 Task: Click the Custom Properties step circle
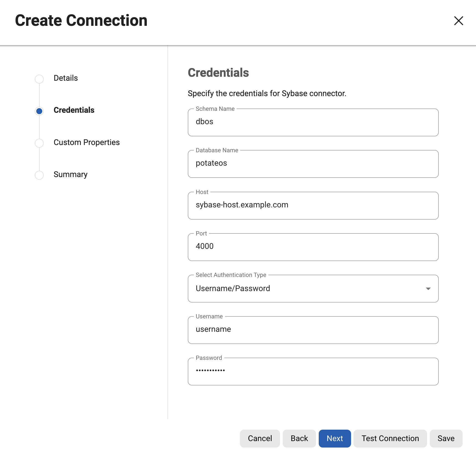pos(39,143)
